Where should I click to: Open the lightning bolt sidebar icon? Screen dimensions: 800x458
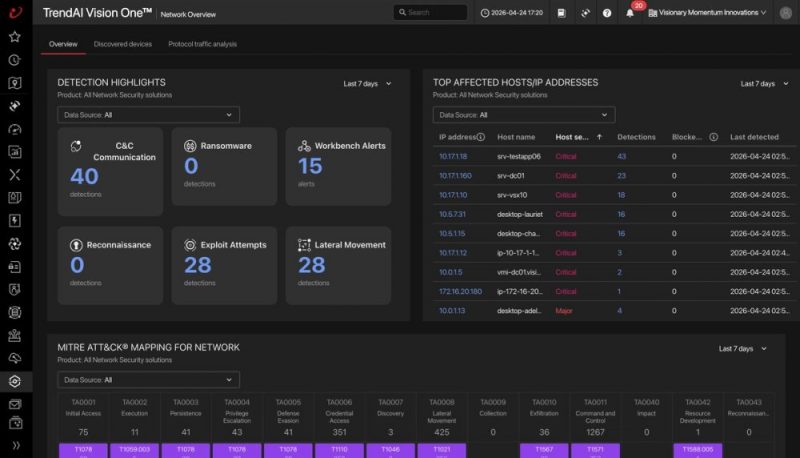[15, 221]
